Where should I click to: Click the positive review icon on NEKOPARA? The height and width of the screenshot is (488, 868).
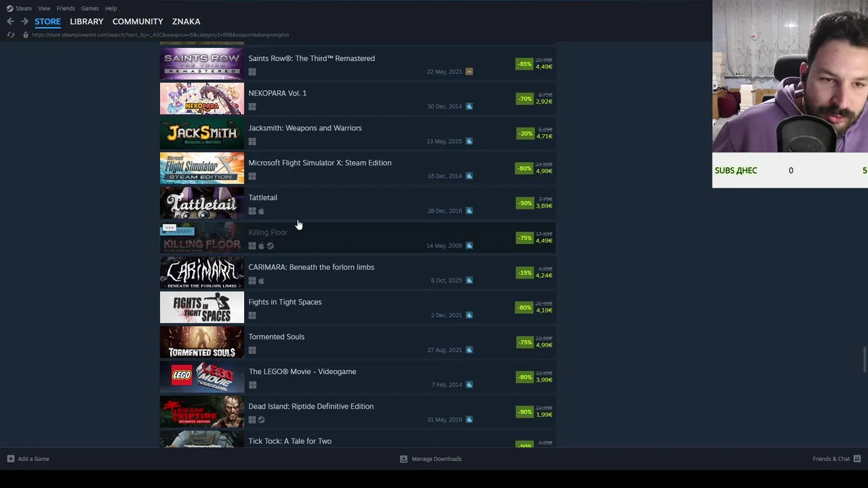pyautogui.click(x=469, y=106)
